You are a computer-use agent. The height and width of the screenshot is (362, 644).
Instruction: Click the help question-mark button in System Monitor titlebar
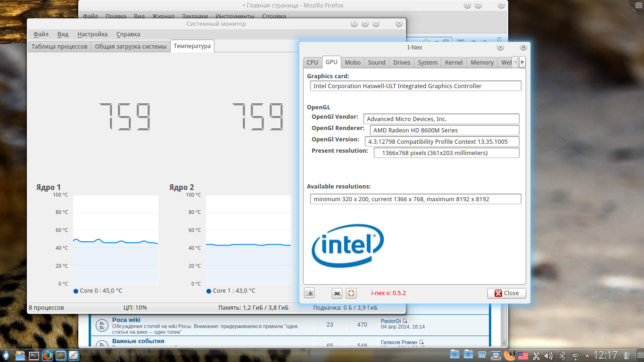click(354, 24)
